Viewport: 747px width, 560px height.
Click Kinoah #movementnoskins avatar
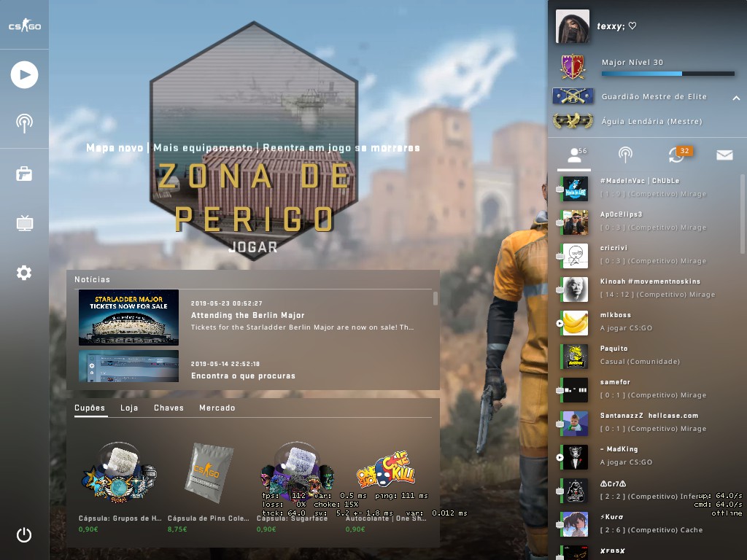(575, 289)
